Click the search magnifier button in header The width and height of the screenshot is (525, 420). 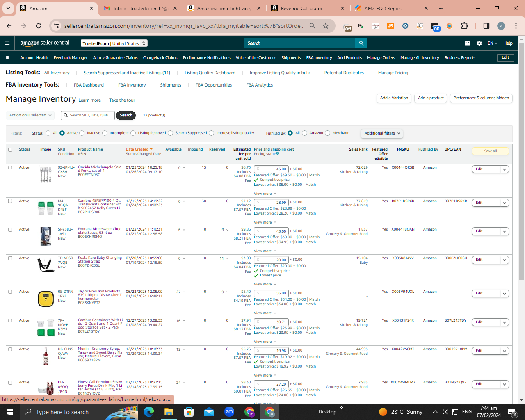[x=361, y=43]
